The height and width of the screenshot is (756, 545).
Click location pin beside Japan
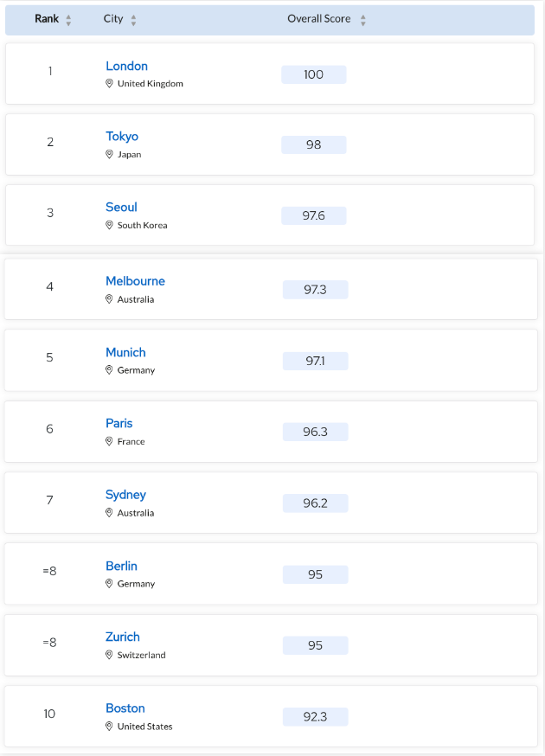[x=109, y=154]
